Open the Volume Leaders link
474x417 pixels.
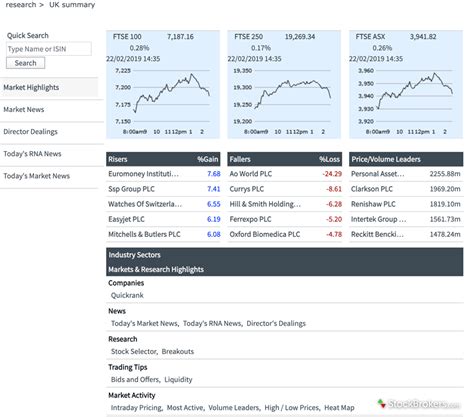tap(233, 407)
